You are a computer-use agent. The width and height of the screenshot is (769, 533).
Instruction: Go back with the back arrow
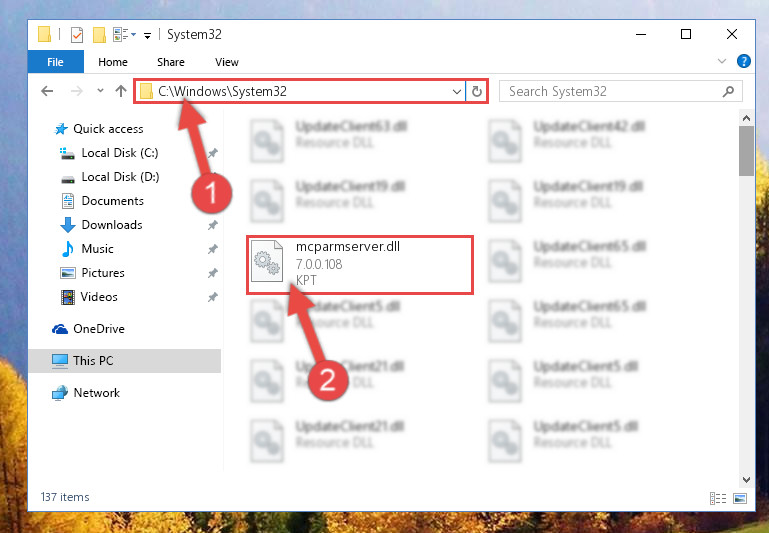click(x=47, y=91)
